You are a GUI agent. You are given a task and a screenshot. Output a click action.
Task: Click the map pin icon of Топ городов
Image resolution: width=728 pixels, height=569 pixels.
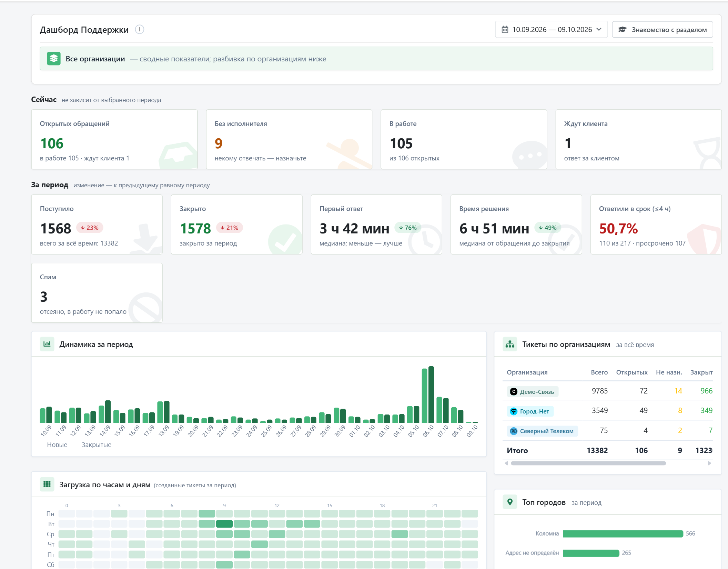510,502
